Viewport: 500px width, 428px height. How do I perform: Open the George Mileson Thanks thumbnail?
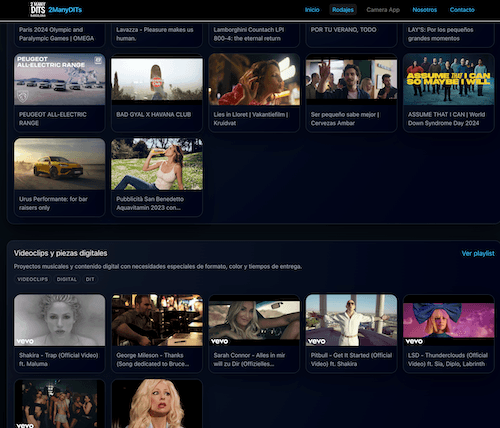[157, 320]
